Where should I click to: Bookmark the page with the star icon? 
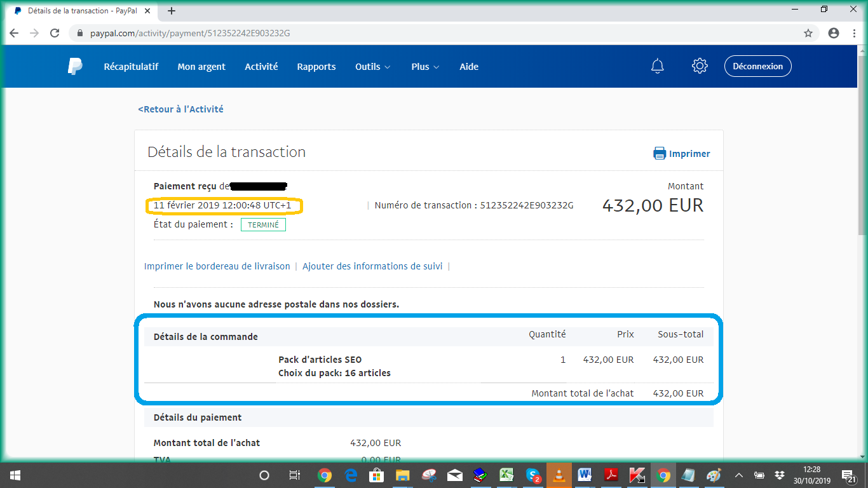click(808, 33)
